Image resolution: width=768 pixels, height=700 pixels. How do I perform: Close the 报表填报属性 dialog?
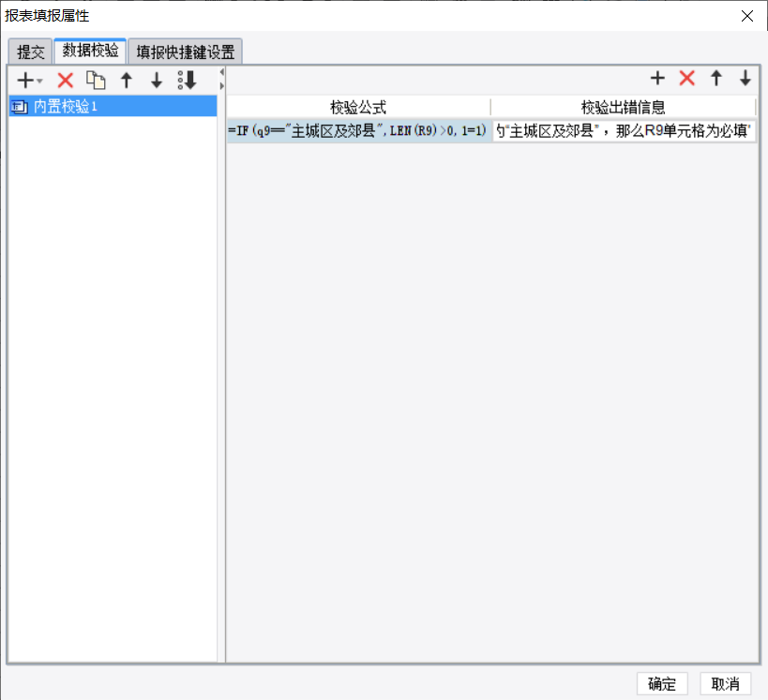click(747, 16)
